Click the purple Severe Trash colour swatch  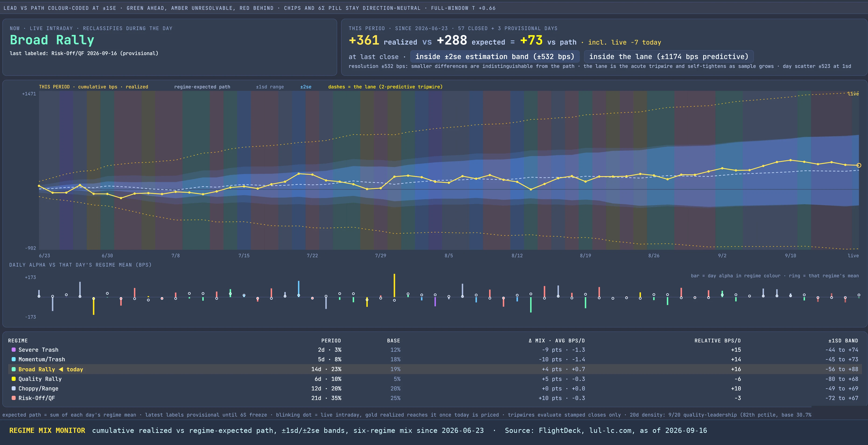coord(14,350)
